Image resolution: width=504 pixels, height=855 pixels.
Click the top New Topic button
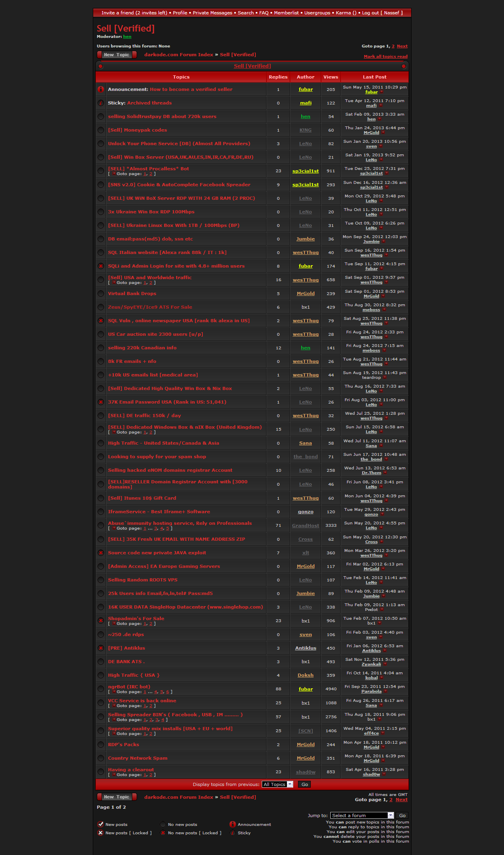click(x=117, y=55)
